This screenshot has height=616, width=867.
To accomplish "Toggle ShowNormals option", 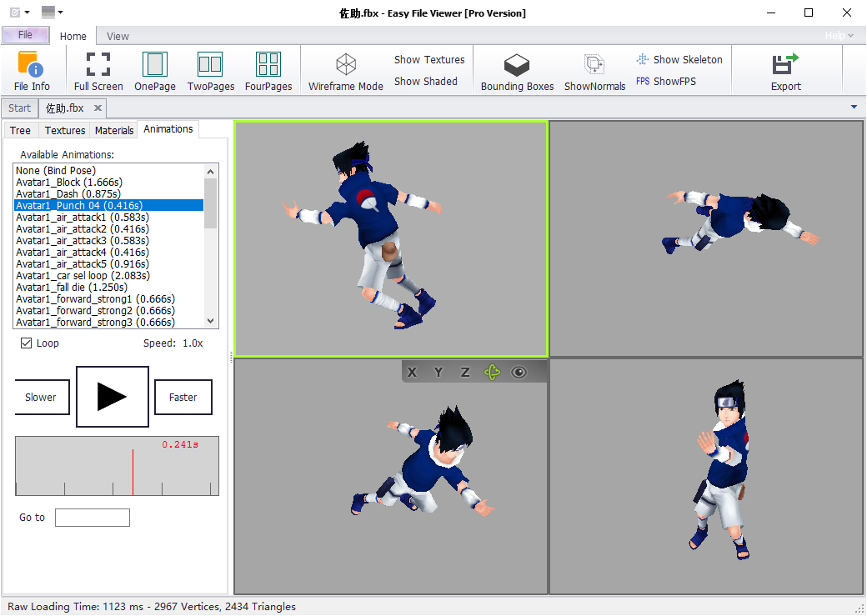I will (x=594, y=72).
